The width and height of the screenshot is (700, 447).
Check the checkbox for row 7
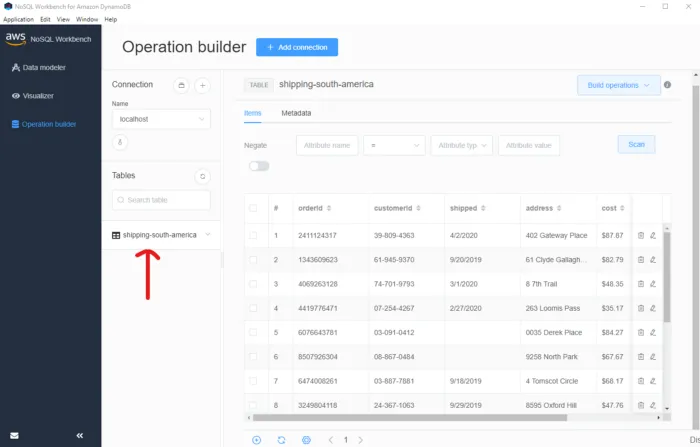pos(253,381)
